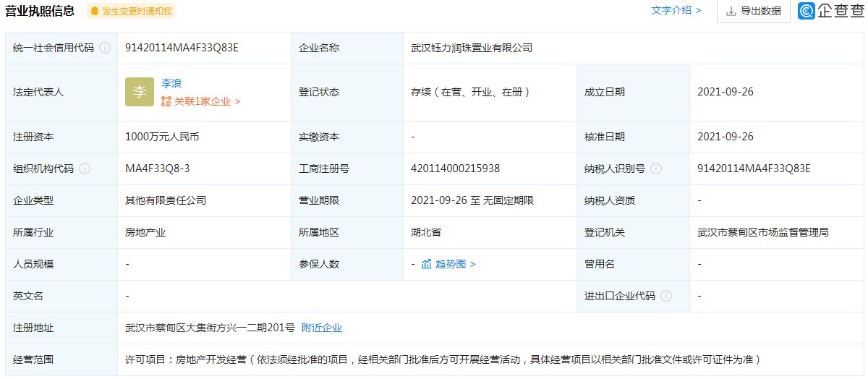Click 纳税人资质 label
The image size is (868, 379).
pyautogui.click(x=610, y=200)
